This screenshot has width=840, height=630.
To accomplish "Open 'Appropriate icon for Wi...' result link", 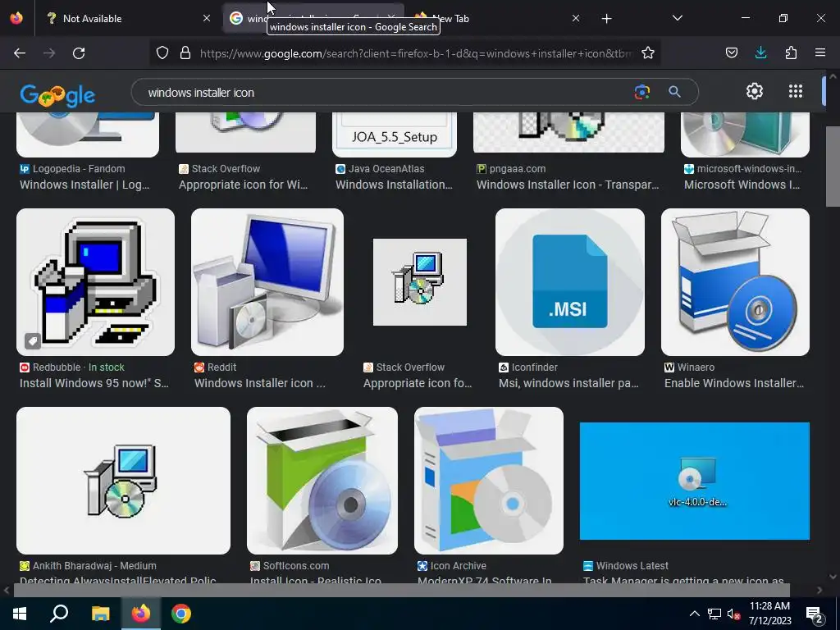I will coord(243,185).
